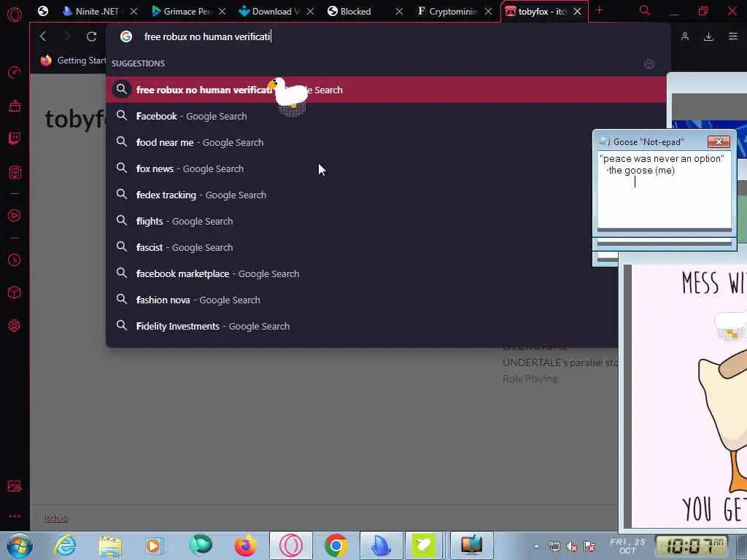The height and width of the screenshot is (560, 747).
Task: Follow the itch.io link at page bottom
Action: [55, 518]
